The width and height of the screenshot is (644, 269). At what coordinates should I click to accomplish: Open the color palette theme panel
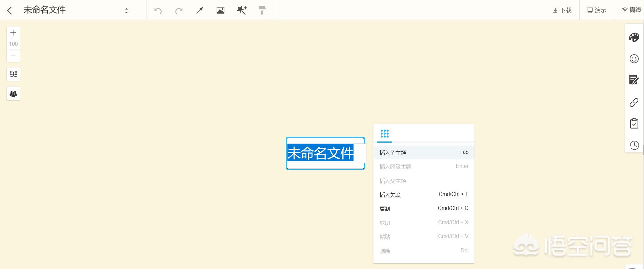[634, 37]
